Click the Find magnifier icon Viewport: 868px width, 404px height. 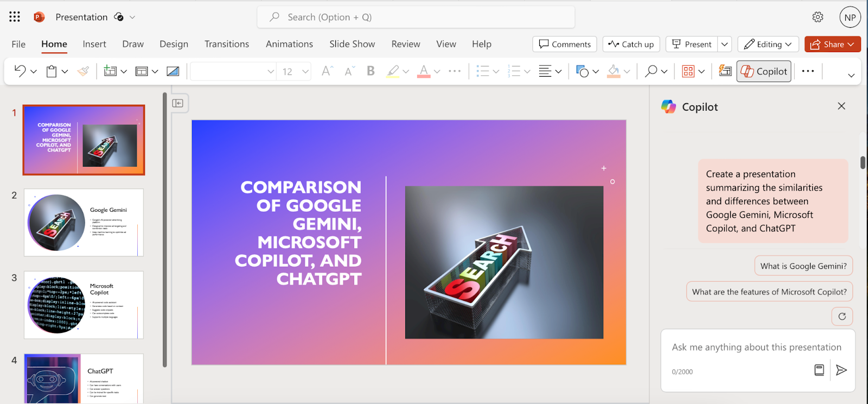pos(651,71)
